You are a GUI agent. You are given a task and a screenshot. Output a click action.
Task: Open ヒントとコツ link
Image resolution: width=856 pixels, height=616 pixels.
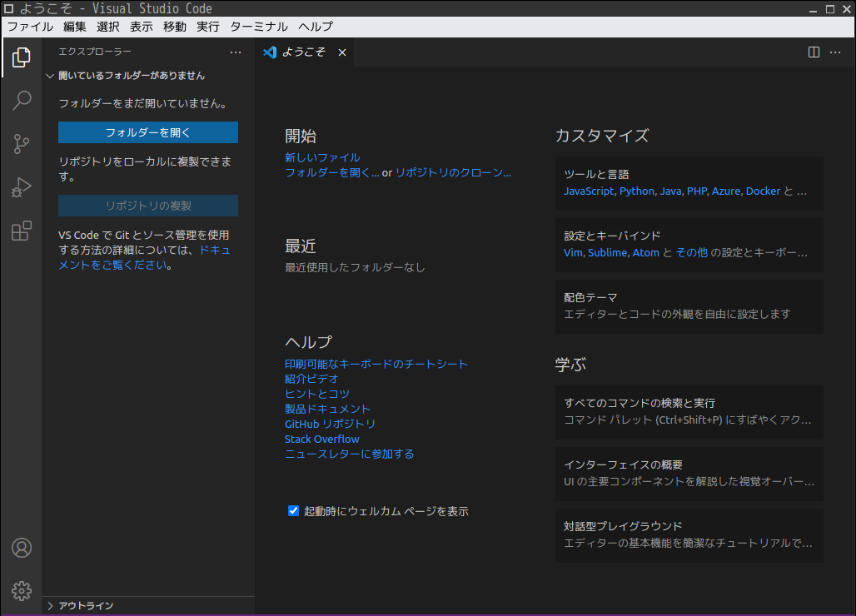point(316,394)
